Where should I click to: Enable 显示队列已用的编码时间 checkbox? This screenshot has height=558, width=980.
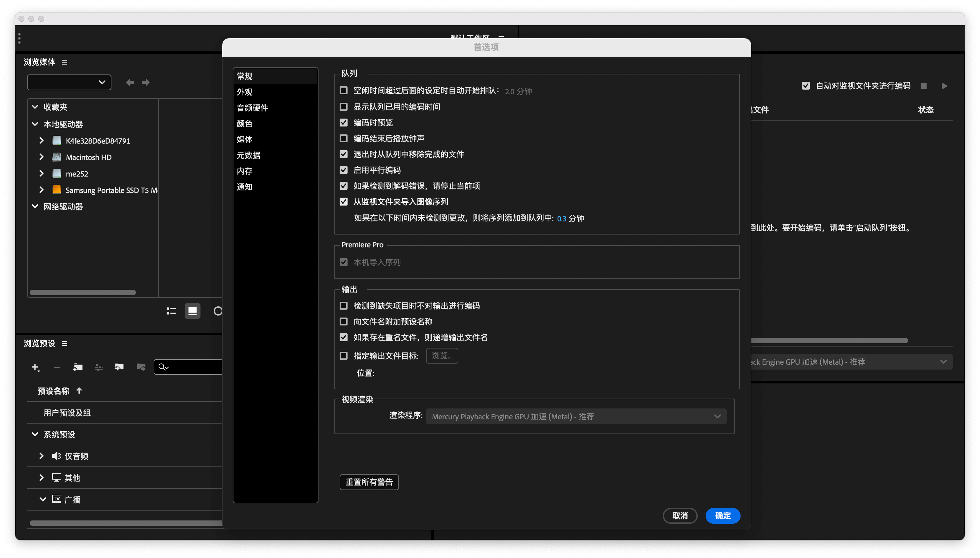click(x=344, y=106)
